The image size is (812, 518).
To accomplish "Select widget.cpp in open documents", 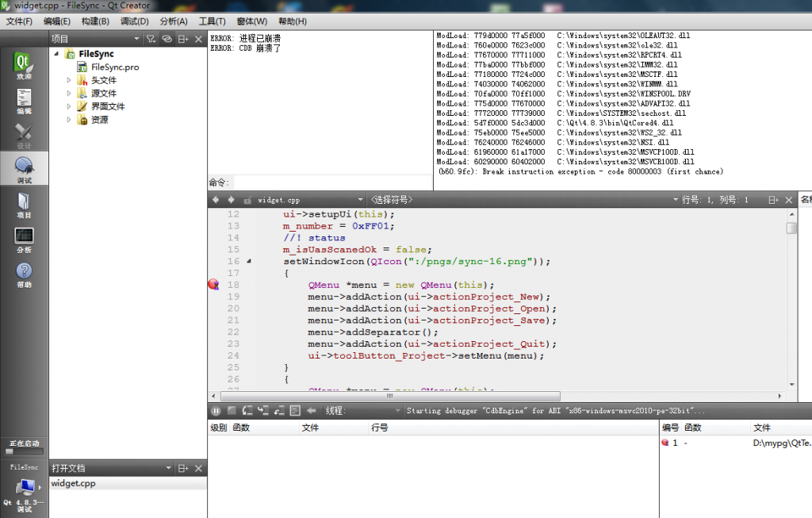I will click(128, 483).
